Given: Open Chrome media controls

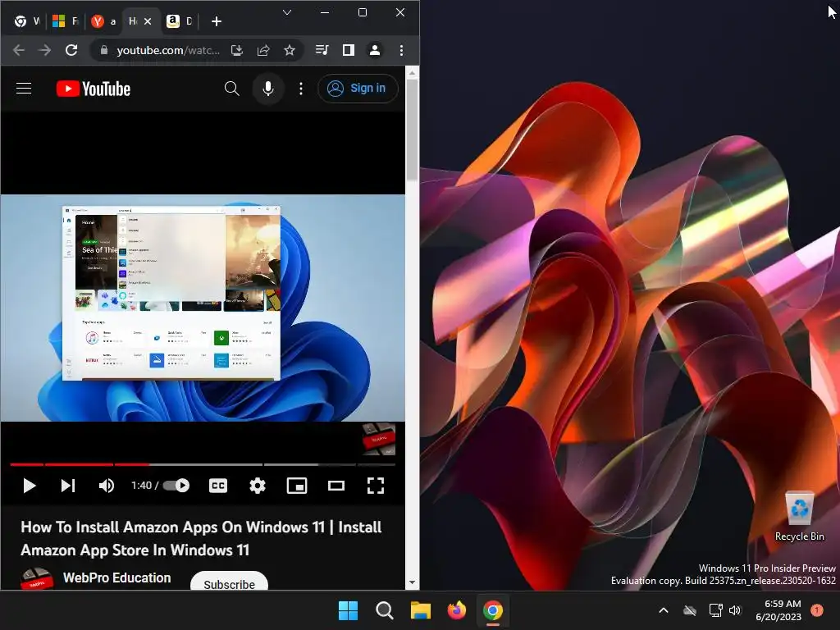Looking at the screenshot, I should tap(322, 50).
